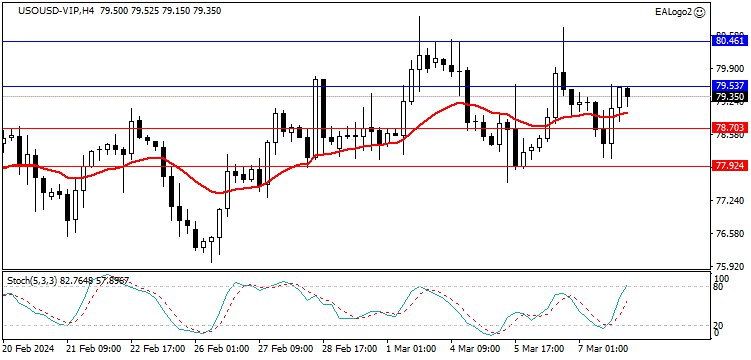Select the red horizontal line at 77.924
Screen dimensions: 751x360
(x=356, y=167)
